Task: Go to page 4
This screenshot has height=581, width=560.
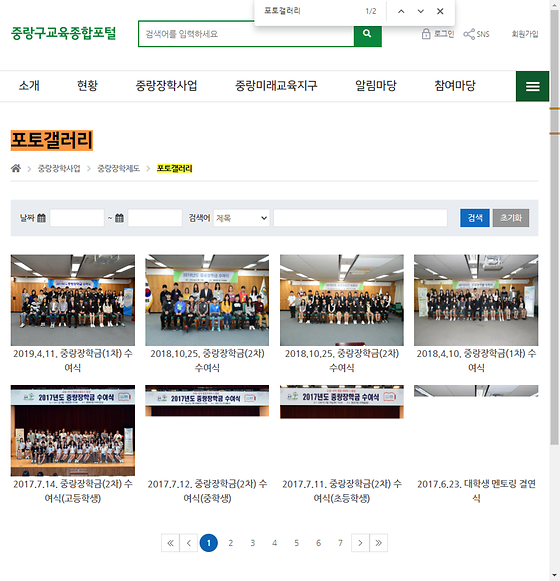Action: 274,543
